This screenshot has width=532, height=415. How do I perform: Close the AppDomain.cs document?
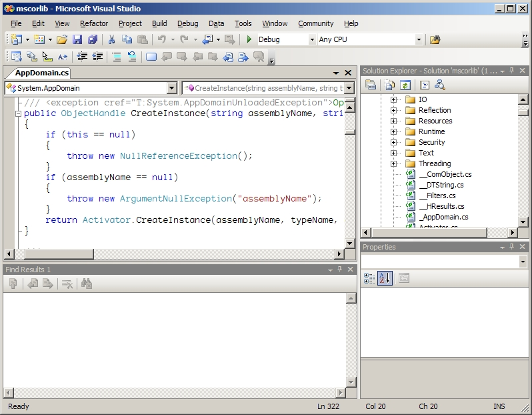[348, 73]
